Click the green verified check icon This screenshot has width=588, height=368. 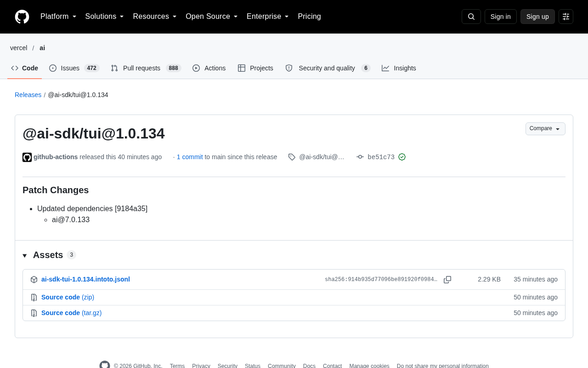pos(402,157)
